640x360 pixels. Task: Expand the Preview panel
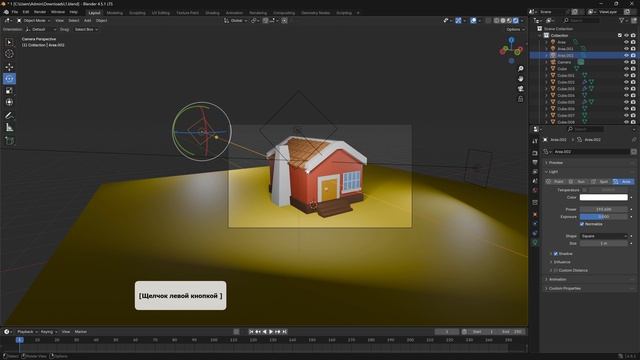click(x=590, y=162)
